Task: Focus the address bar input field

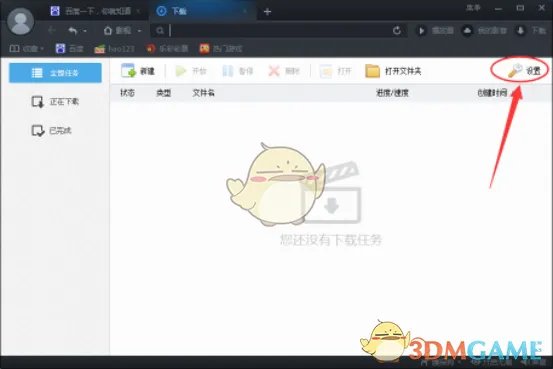Action: pyautogui.click(x=279, y=31)
